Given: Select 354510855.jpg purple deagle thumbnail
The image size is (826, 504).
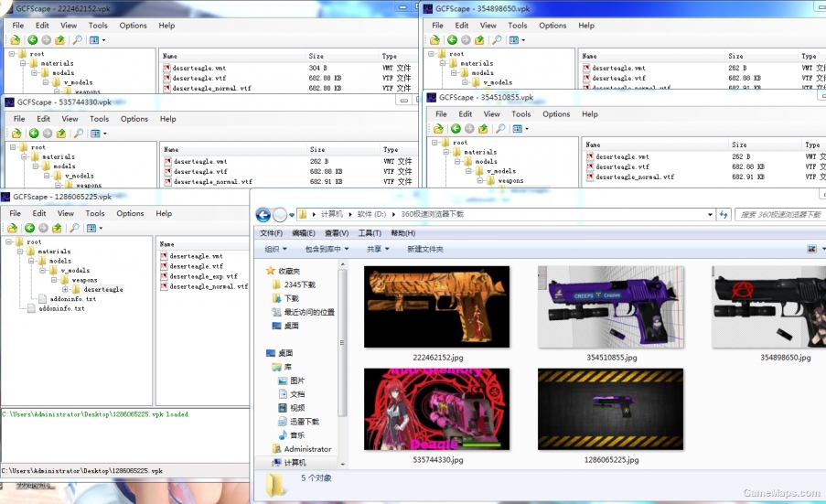Looking at the screenshot, I should coord(611,306).
